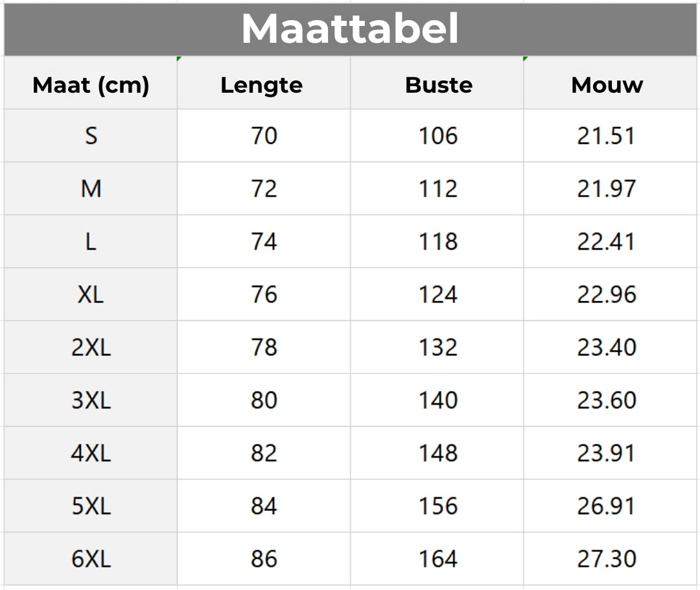
Task: Click the green error indicator on Lengte cell
Action: point(179,58)
